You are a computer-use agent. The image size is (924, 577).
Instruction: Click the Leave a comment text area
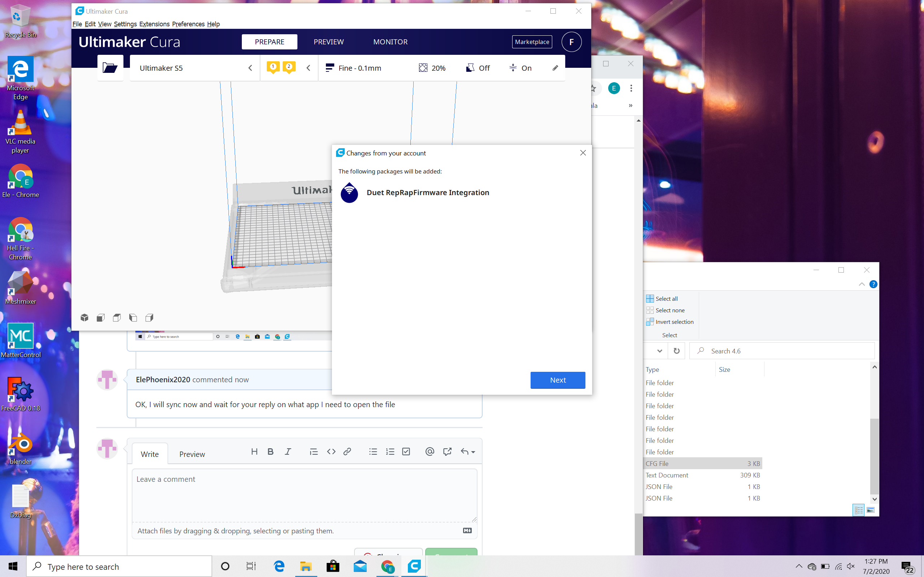304,495
